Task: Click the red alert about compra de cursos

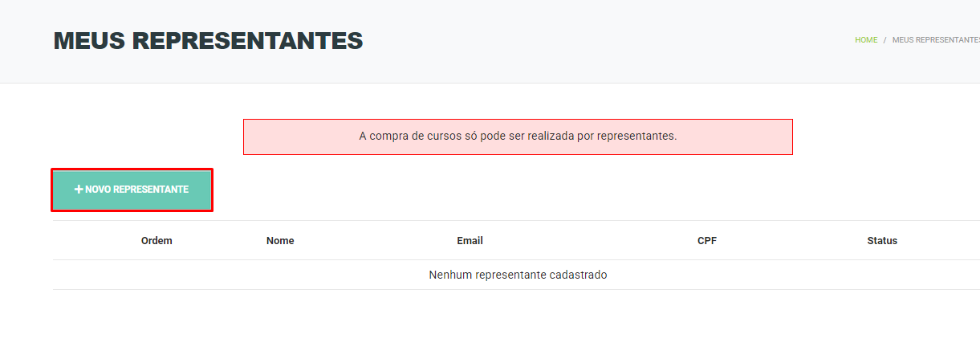Action: 518,137
